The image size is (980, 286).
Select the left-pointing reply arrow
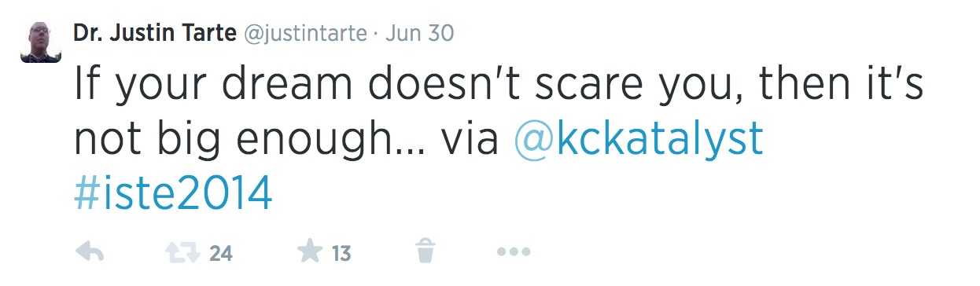point(89,253)
